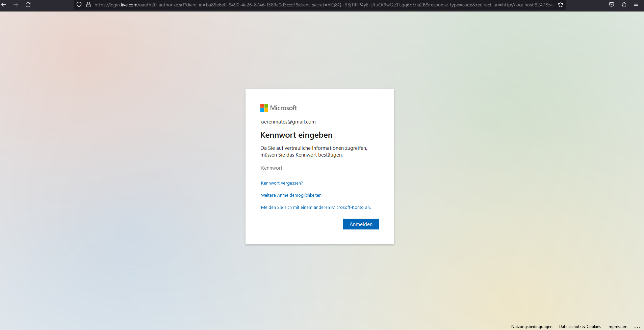Open Nutzungsbedingungen footer link

tap(532, 327)
